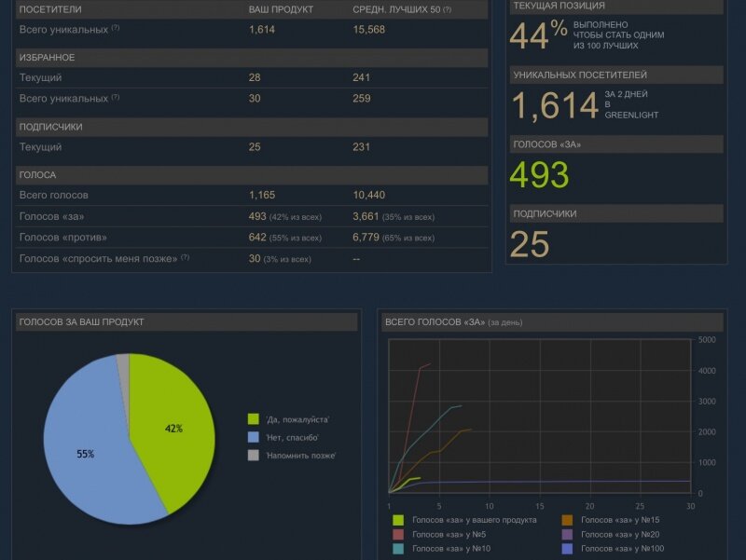
Task: Toggle the «Голосов за у №5» series swatch
Action: [398, 535]
